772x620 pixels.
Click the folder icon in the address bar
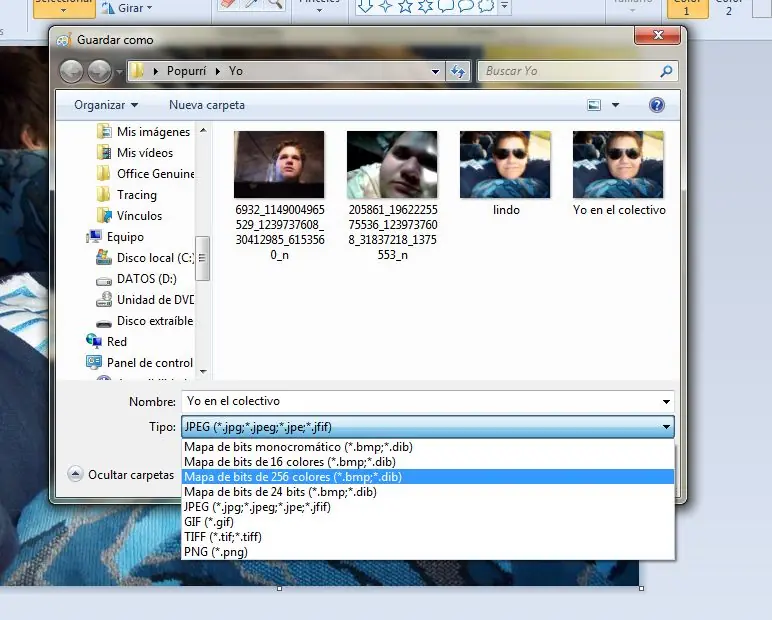point(137,71)
